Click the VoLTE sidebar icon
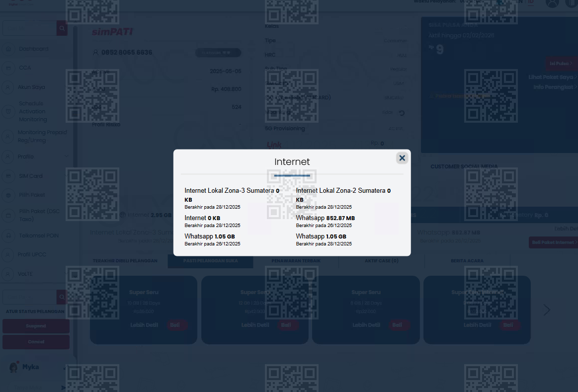The height and width of the screenshot is (392, 578). coord(8,274)
